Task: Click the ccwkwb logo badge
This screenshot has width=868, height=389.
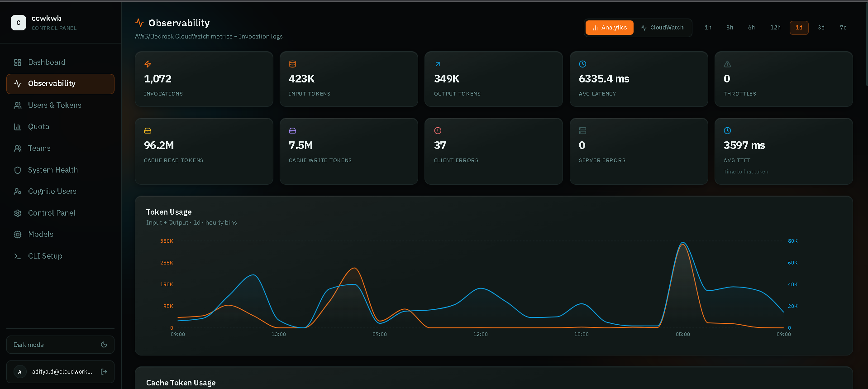Action: point(19,23)
